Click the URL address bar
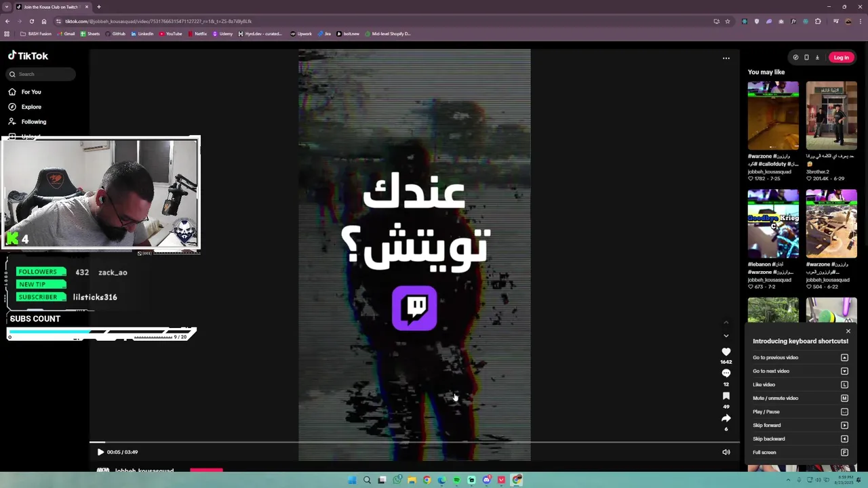 [380, 21]
